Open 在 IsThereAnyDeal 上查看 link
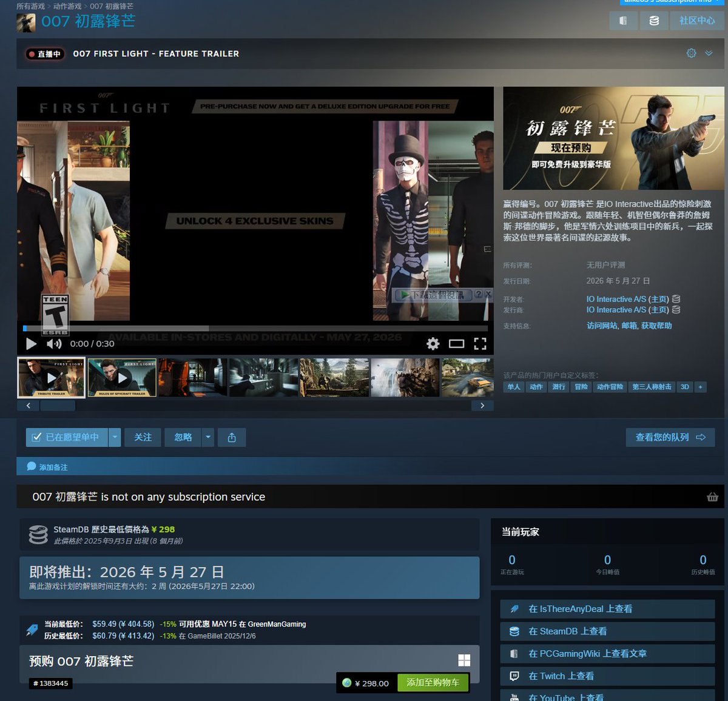The image size is (728, 701). [607, 609]
